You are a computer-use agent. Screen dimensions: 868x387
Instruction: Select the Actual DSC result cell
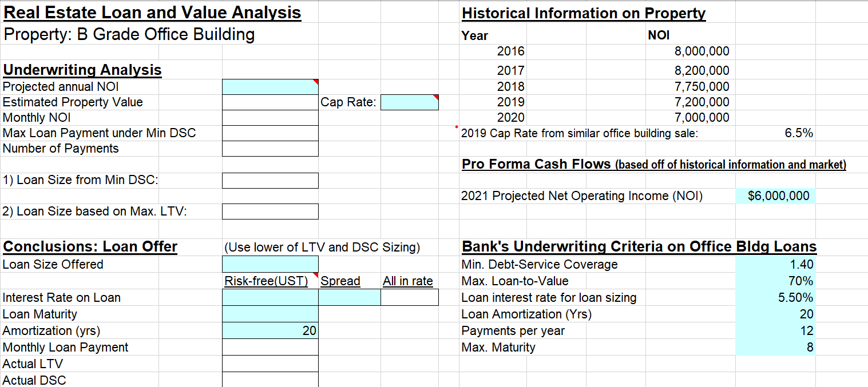tap(269, 380)
